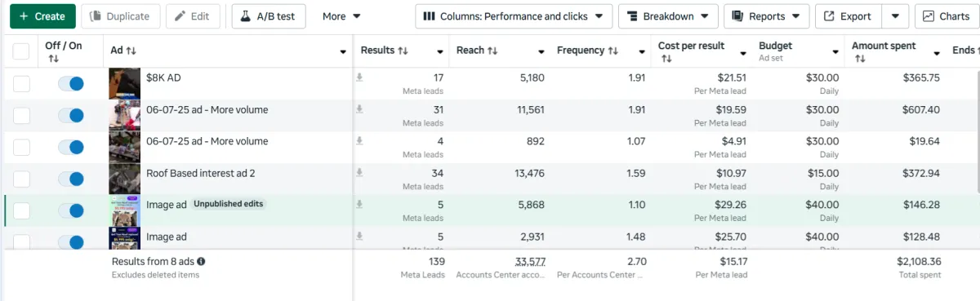Open Columns: Performance and clicks dropdown

[x=514, y=16]
